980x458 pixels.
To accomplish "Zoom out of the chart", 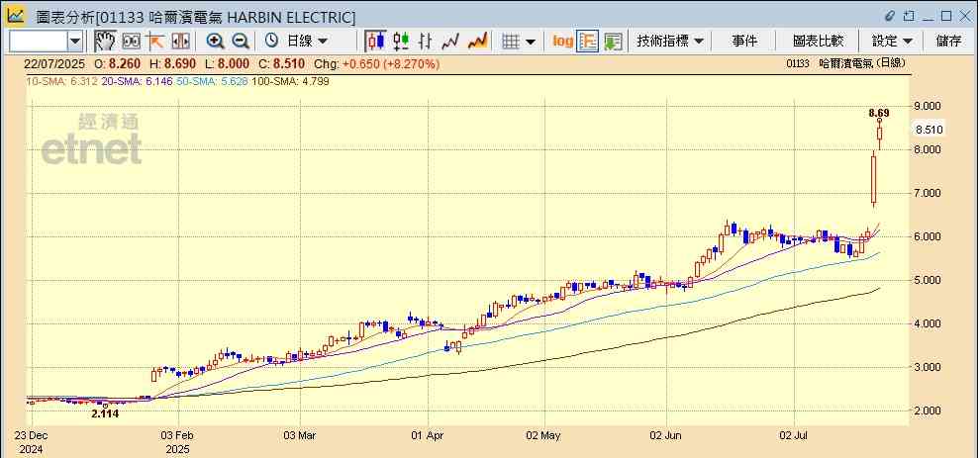I will click(240, 42).
